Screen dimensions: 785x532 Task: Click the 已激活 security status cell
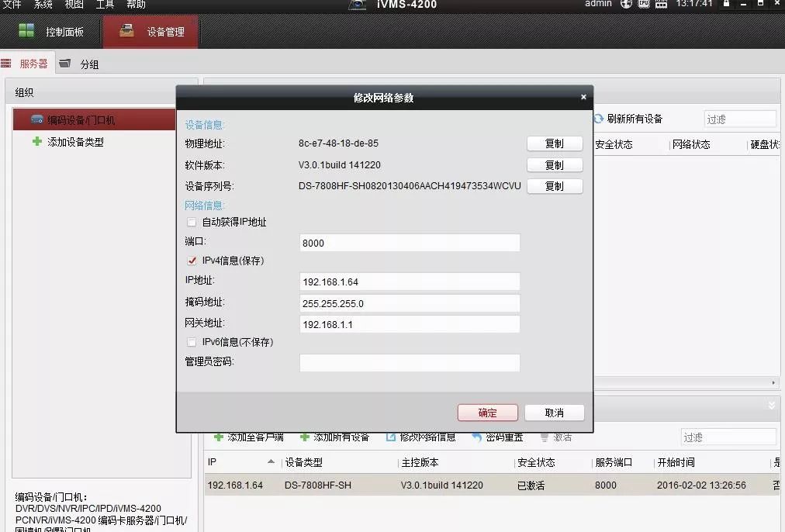click(x=531, y=485)
